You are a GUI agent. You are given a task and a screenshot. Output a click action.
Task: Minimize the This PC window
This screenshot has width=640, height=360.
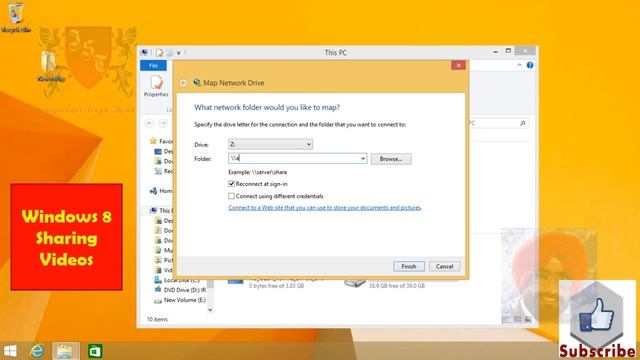[x=495, y=52]
